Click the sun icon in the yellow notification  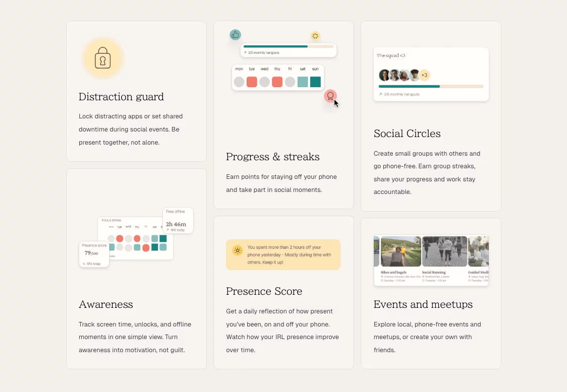pyautogui.click(x=238, y=250)
